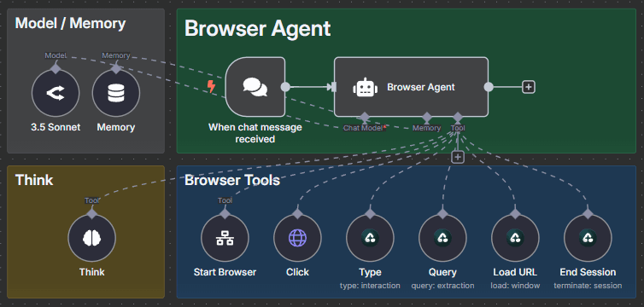Select the Think brain node
Image resolution: width=644 pixels, height=307 pixels.
pyautogui.click(x=91, y=238)
